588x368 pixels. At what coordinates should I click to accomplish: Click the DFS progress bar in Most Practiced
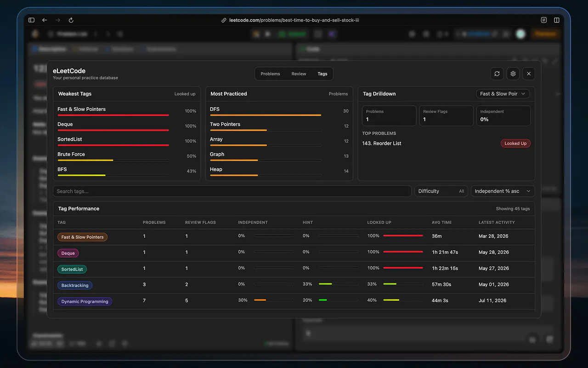[x=266, y=115]
